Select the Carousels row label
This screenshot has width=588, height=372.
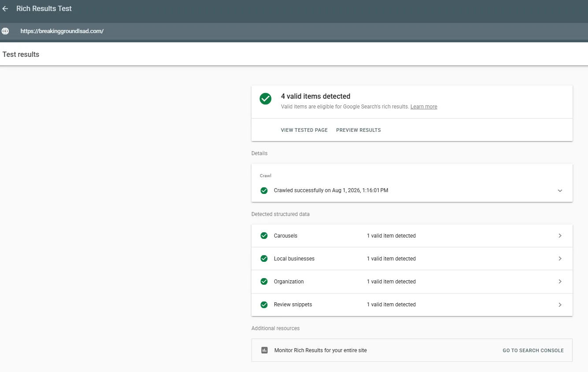(285, 236)
